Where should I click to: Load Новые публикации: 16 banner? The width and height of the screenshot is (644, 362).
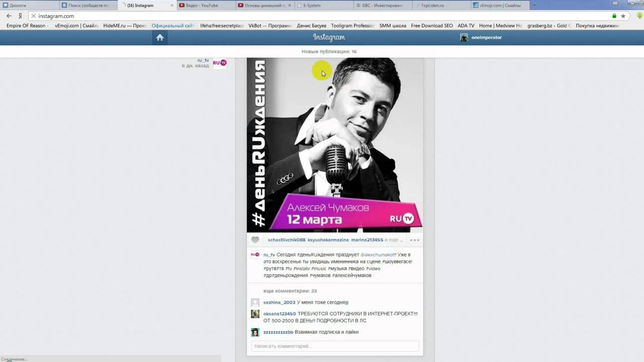329,52
